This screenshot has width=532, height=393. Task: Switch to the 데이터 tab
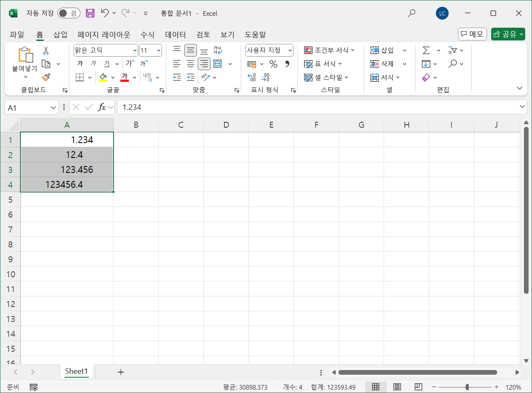176,34
